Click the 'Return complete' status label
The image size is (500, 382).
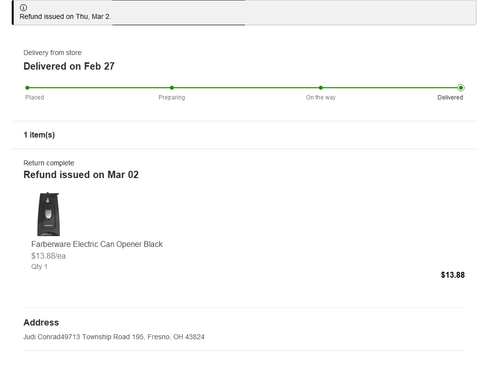pos(49,163)
